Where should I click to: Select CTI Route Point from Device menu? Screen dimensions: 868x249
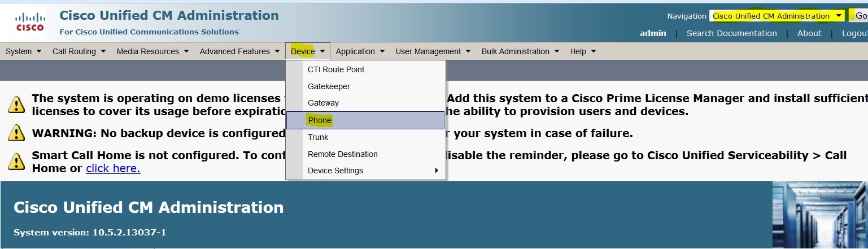pyautogui.click(x=365, y=69)
